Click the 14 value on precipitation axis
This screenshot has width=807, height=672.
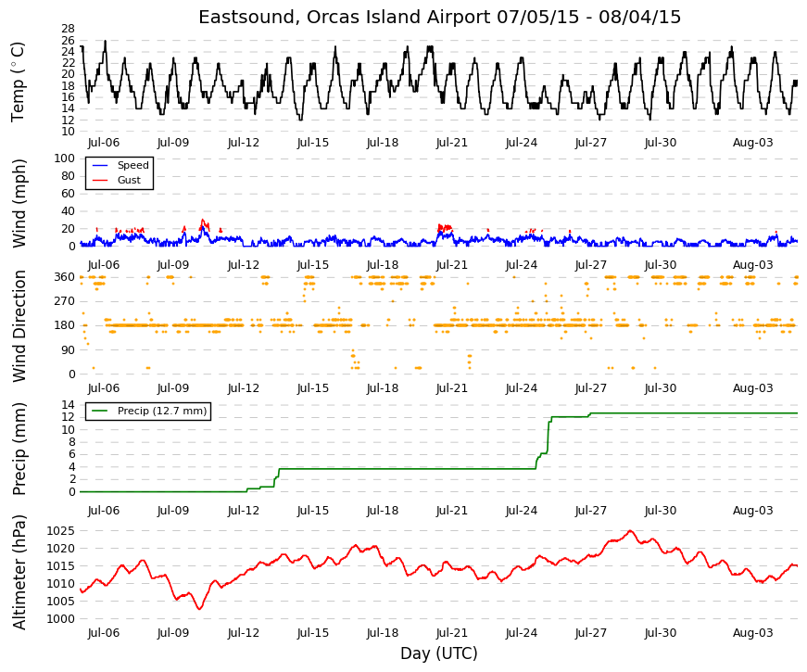coord(69,405)
